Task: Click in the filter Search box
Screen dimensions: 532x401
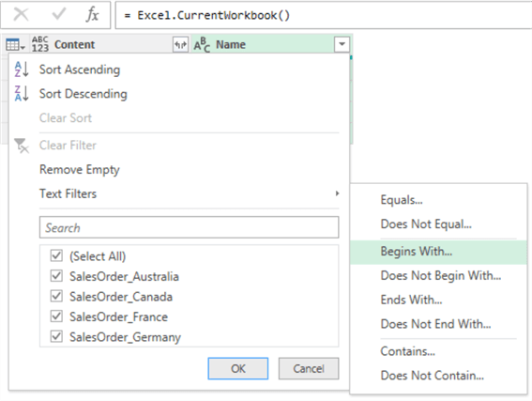Action: pyautogui.click(x=189, y=227)
